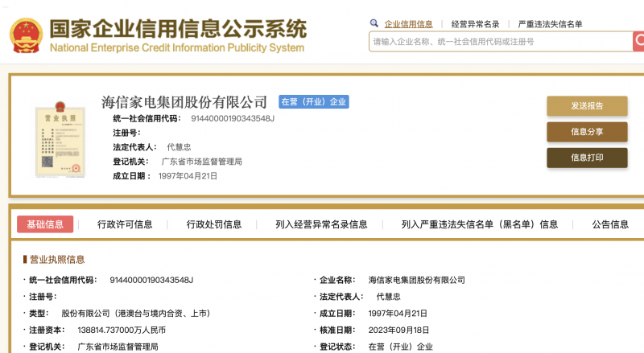Click 代慧忠 in the 营业执照信息 section
This screenshot has width=644, height=353.
pyautogui.click(x=388, y=297)
